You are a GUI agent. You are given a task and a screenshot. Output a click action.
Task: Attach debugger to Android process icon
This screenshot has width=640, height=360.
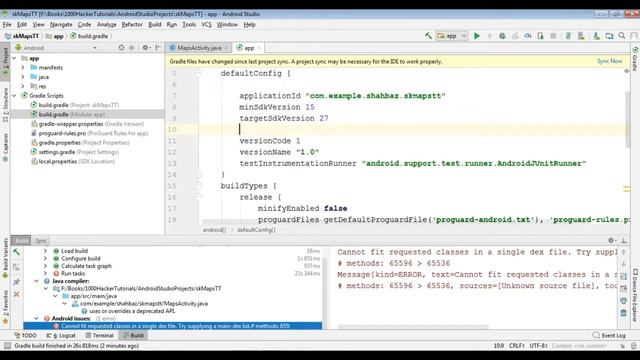tap(540, 36)
